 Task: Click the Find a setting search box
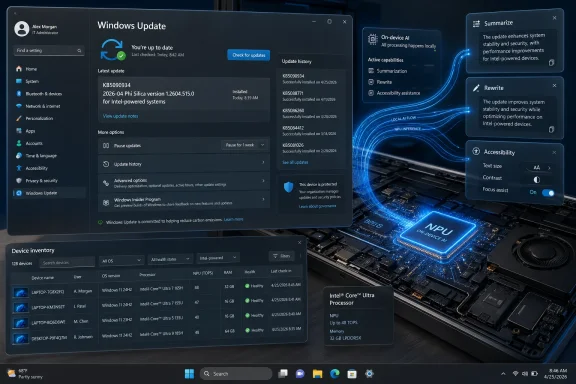coord(49,50)
